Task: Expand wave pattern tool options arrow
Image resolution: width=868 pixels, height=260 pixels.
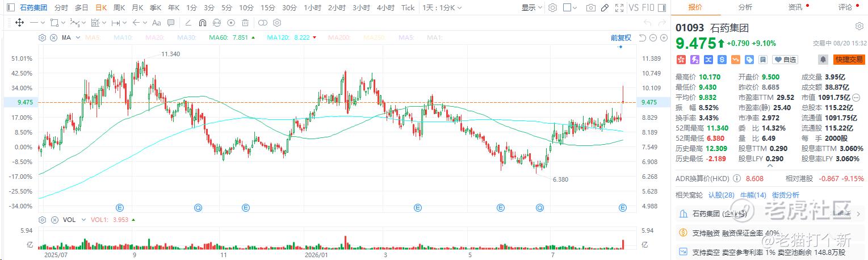Action: pos(84,23)
